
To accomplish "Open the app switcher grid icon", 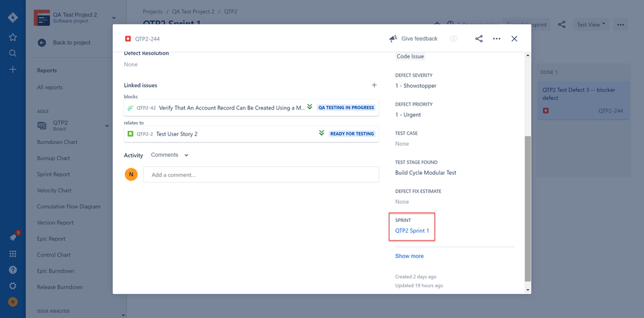I will point(13,254).
